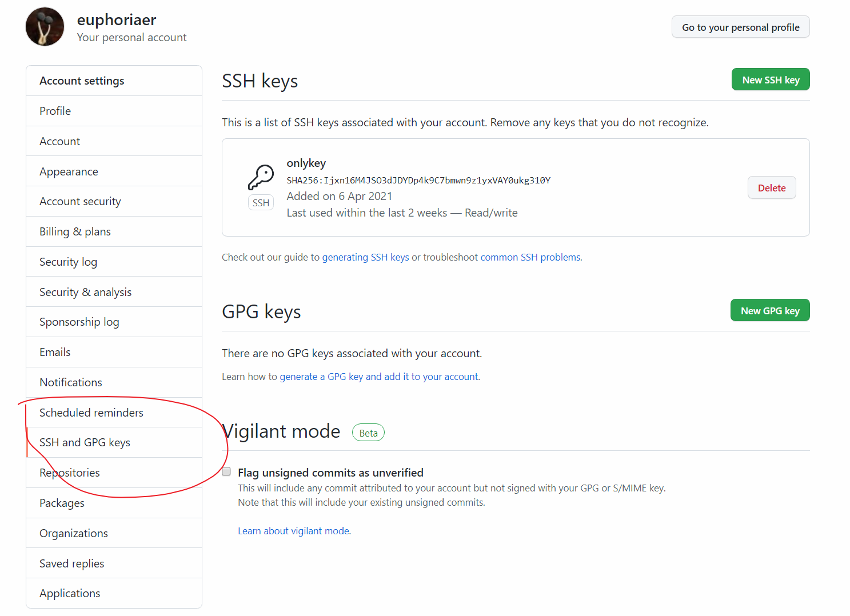Click the key icon for onlykey
This screenshot has height=616, width=850.
pos(261,177)
